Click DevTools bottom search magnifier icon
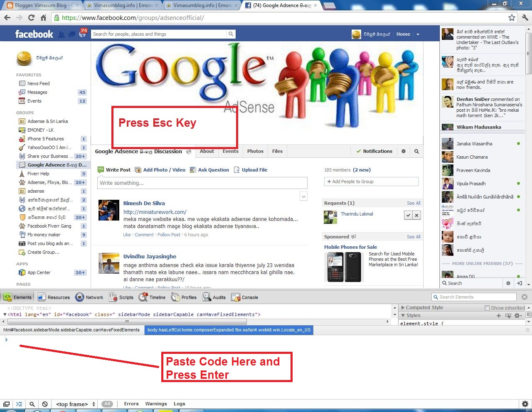Viewport: 532px width, 412px height. pos(32,404)
